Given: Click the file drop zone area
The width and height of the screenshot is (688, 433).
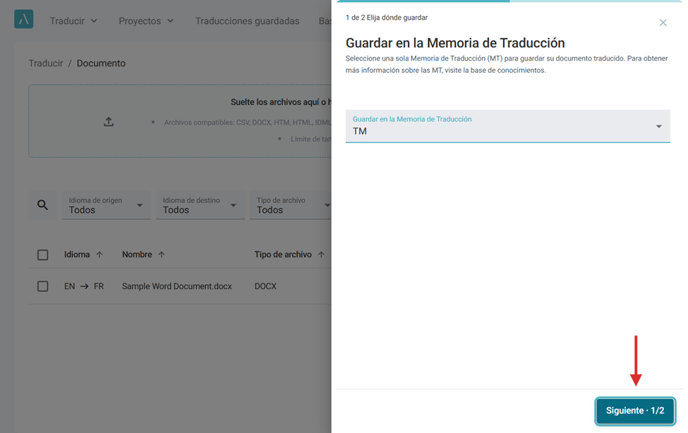Looking at the screenshot, I should (x=180, y=121).
